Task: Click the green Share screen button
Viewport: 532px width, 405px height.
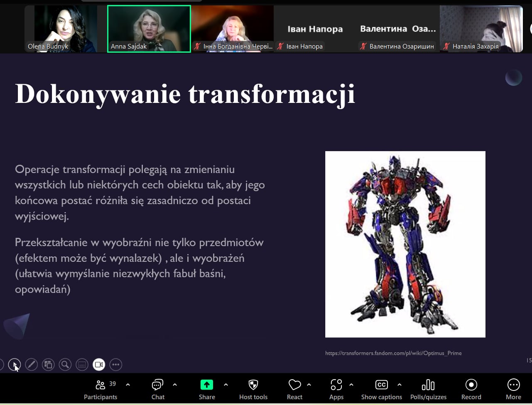Action: pyautogui.click(x=207, y=390)
